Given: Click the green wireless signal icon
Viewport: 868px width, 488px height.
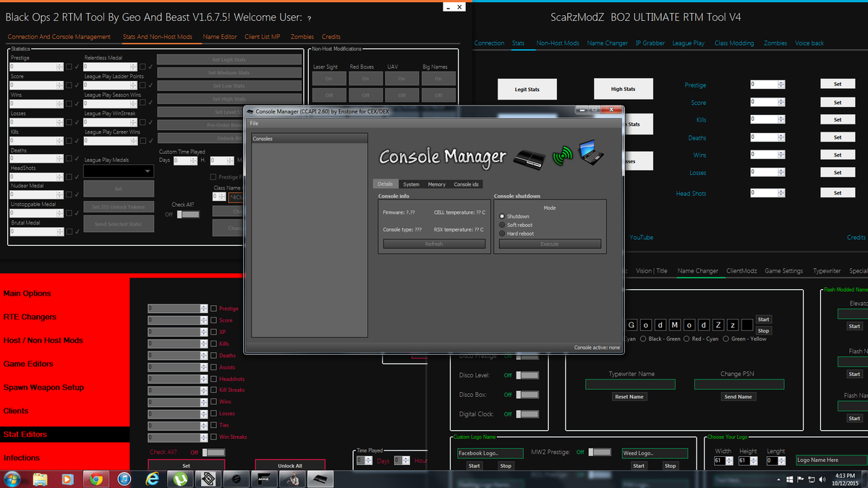Looking at the screenshot, I should [x=563, y=155].
